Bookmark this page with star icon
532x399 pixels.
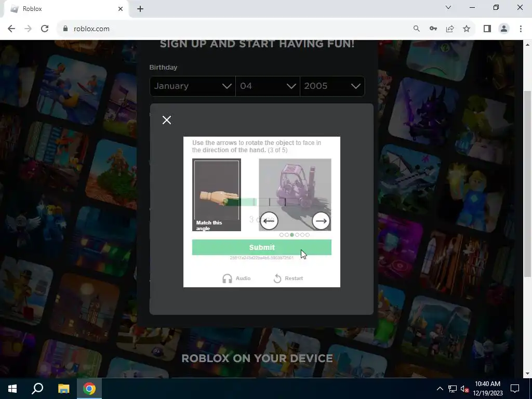467,29
